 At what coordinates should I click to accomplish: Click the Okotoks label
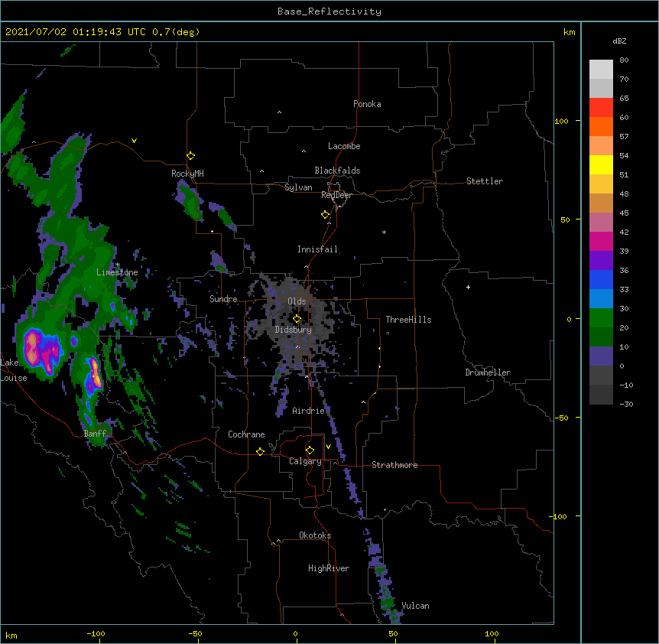coord(315,535)
